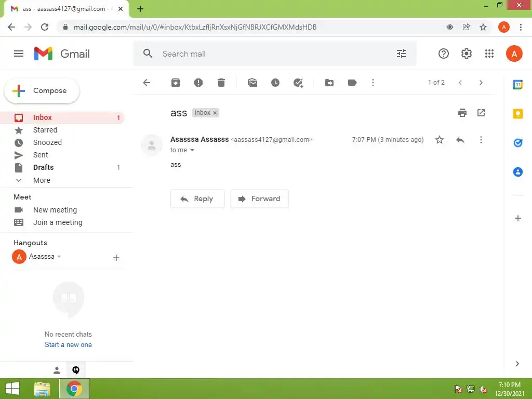Open the Drafts folder
Image resolution: width=532 pixels, height=399 pixels.
pyautogui.click(x=62, y=168)
